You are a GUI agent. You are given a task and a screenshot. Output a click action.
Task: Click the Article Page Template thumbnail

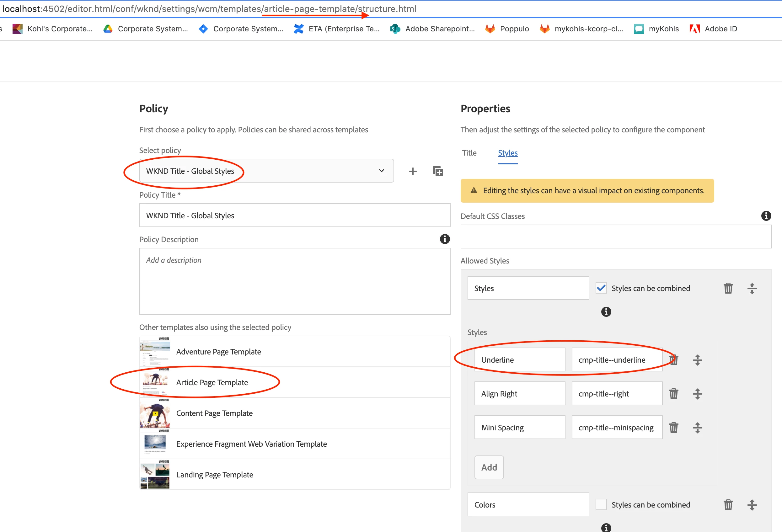pyautogui.click(x=155, y=382)
